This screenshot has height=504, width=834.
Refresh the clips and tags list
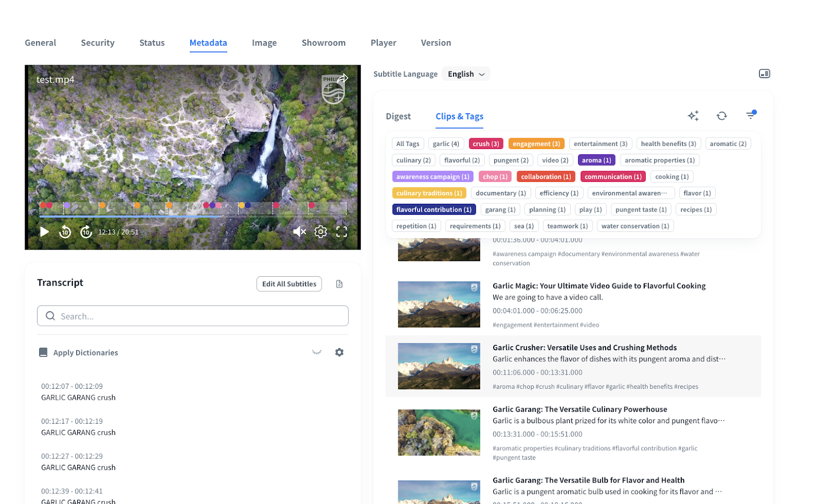[x=721, y=116]
